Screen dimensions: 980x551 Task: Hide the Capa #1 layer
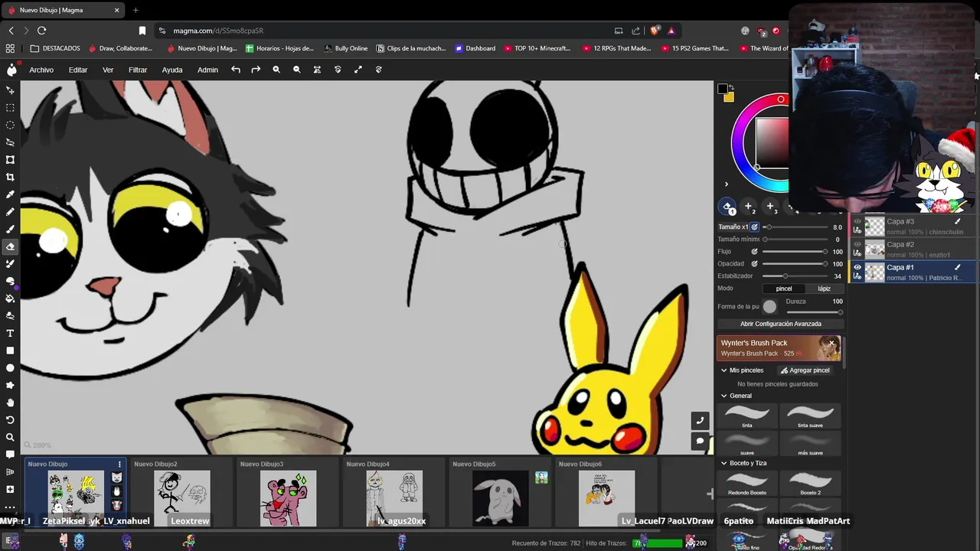(857, 268)
